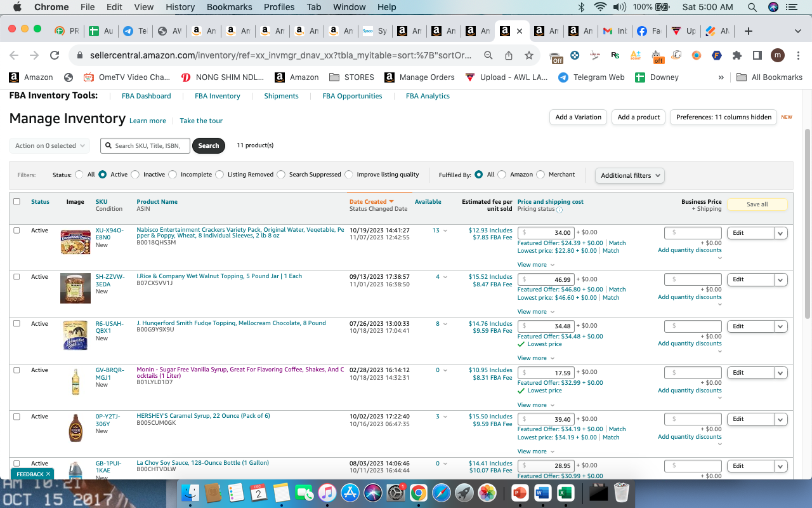Viewport: 812px width, 508px height.
Task: Open 'Action on 0 selected' dropdown
Action: pyautogui.click(x=49, y=146)
